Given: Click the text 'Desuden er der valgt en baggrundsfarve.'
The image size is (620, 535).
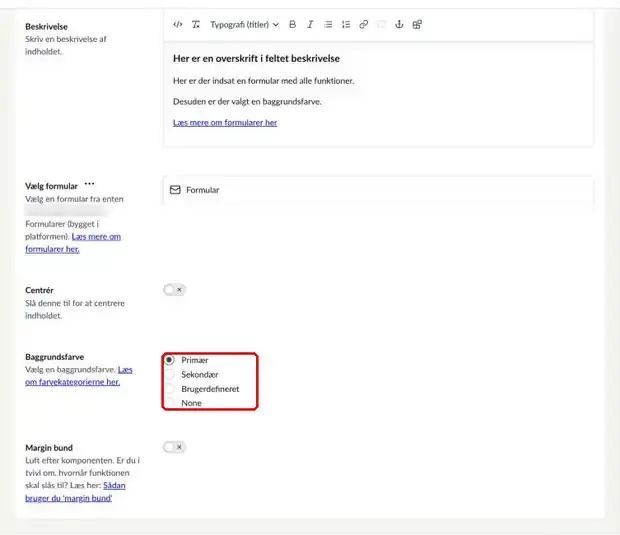Looking at the screenshot, I should 247,102.
